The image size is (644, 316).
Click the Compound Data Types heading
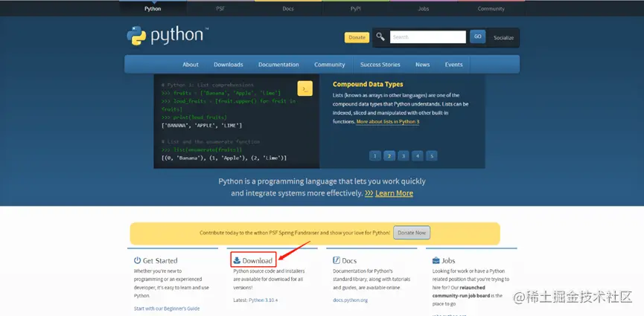click(x=368, y=84)
